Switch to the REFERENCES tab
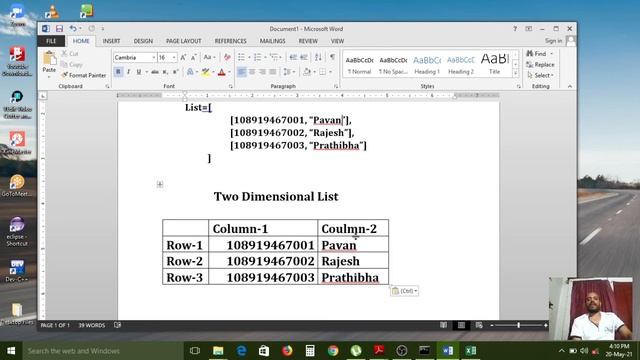Screen dimensions: 640x360 pyautogui.click(x=231, y=41)
